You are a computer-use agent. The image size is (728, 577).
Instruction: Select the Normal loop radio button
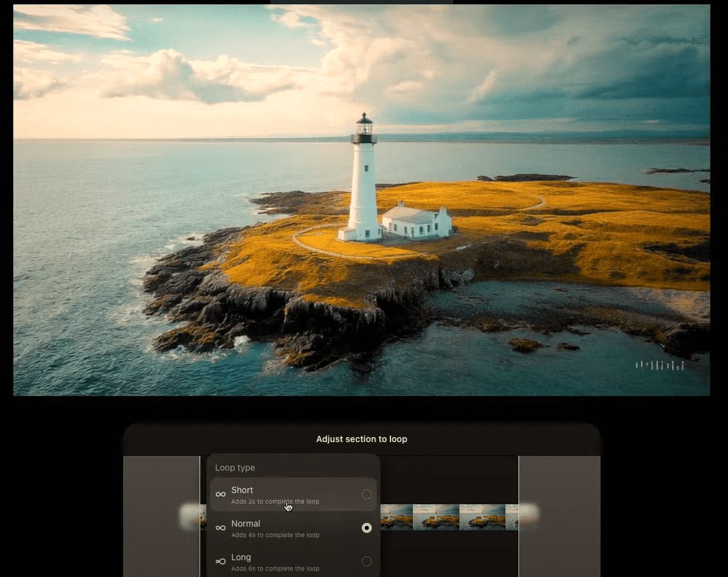(x=367, y=528)
